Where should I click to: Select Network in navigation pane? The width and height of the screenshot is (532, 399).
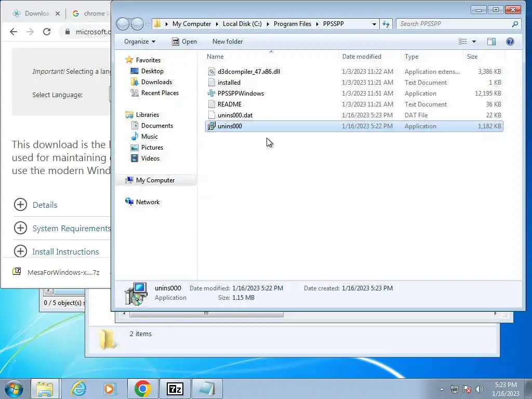[148, 202]
